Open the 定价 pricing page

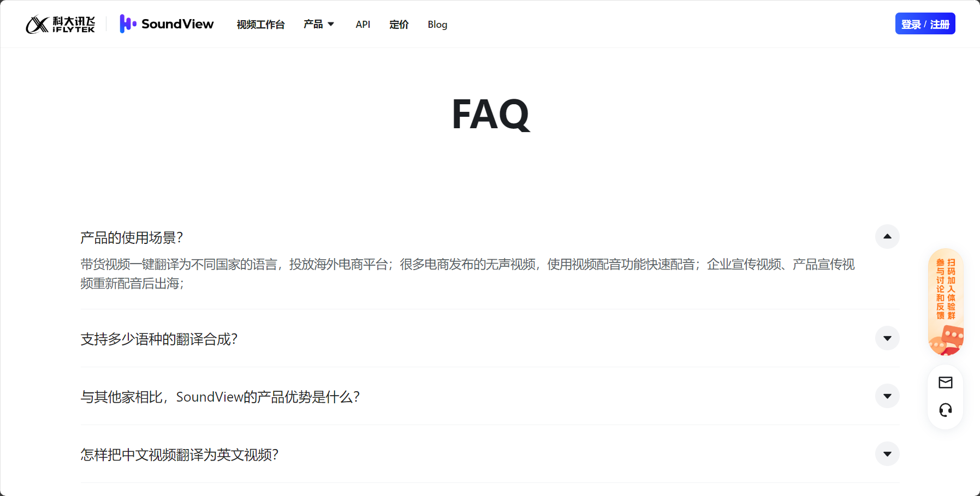pyautogui.click(x=399, y=25)
